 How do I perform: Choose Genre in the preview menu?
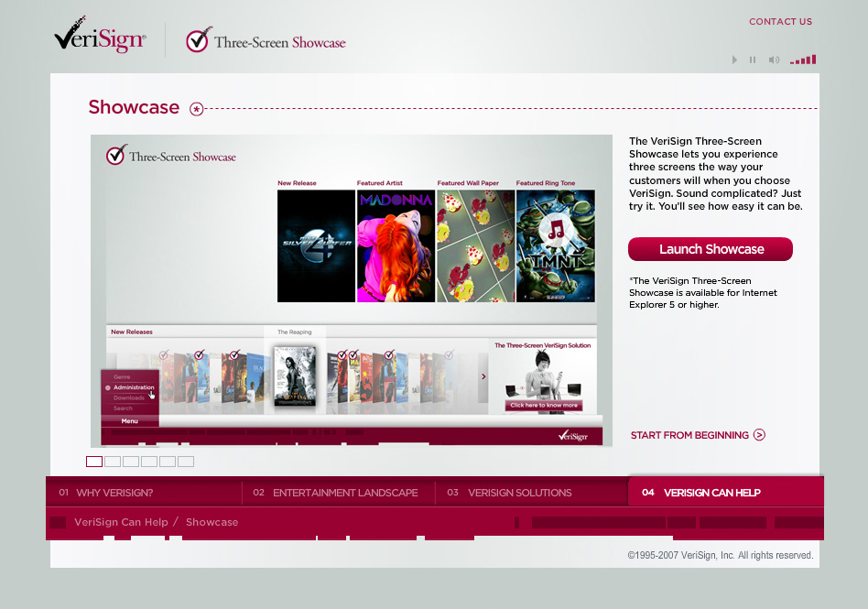[x=122, y=377]
